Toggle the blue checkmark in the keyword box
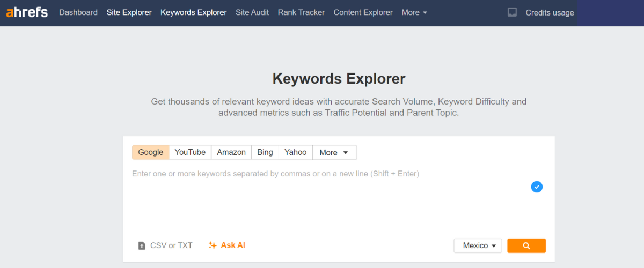This screenshot has width=644, height=268. [537, 187]
